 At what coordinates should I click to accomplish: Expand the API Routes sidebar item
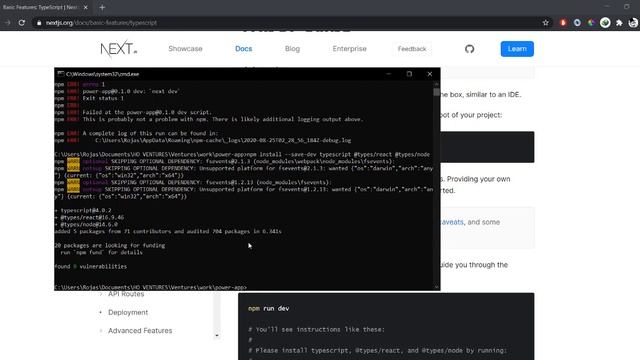pos(126,294)
